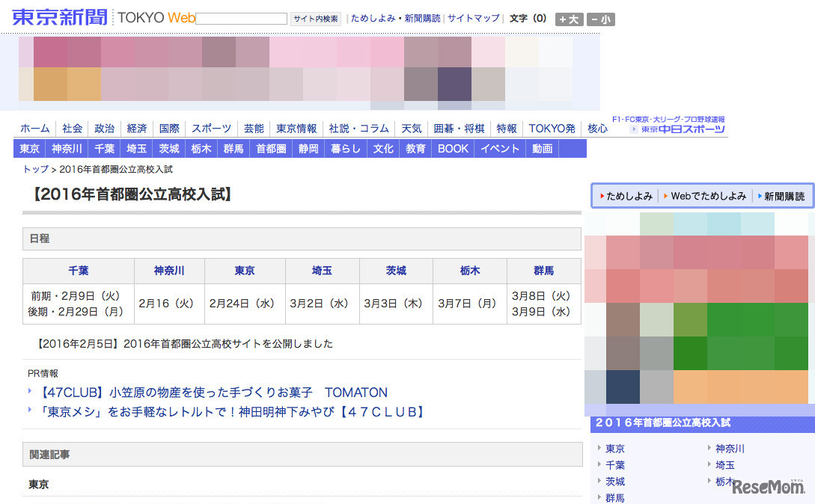The image size is (815, 504).
Task: Shrink page text with the -小 button
Action: tap(602, 19)
